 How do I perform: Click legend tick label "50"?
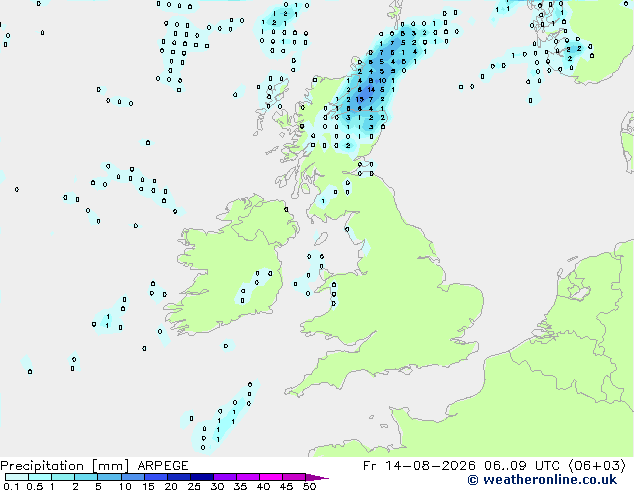(x=310, y=486)
